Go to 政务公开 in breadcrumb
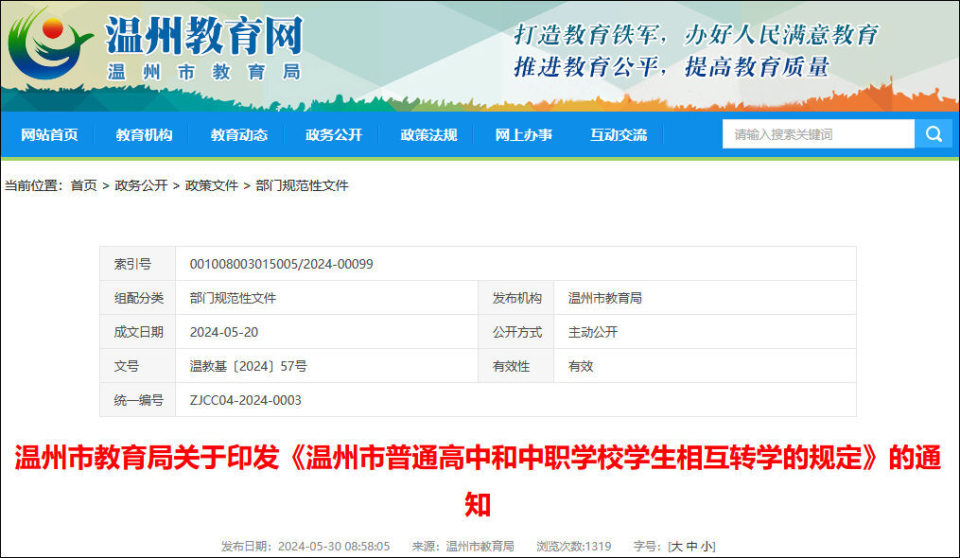This screenshot has height=558, width=960. (141, 186)
